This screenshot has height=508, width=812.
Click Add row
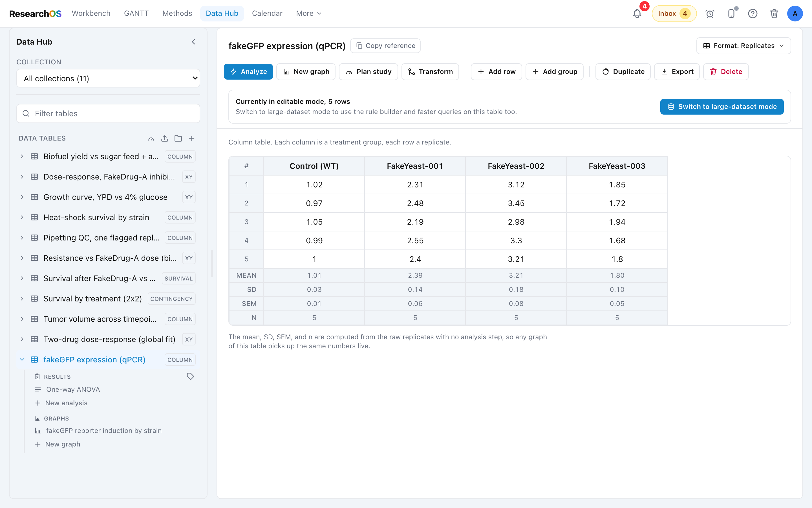click(x=496, y=72)
